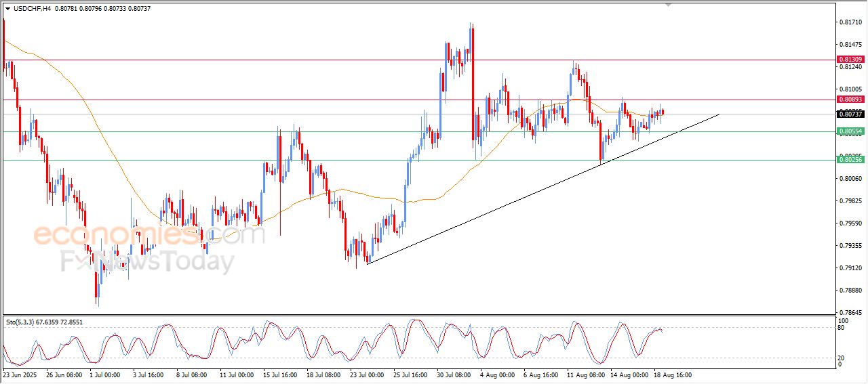Screen dimensions: 868x384
Task: Click the 18 Aug 16:00 date label
Action: [x=671, y=375]
